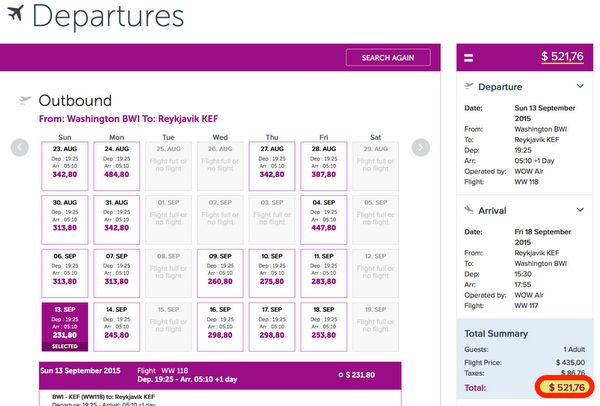Click the SEARCH AGAIN button
Viewport: 600px width, 406px height.
click(388, 58)
